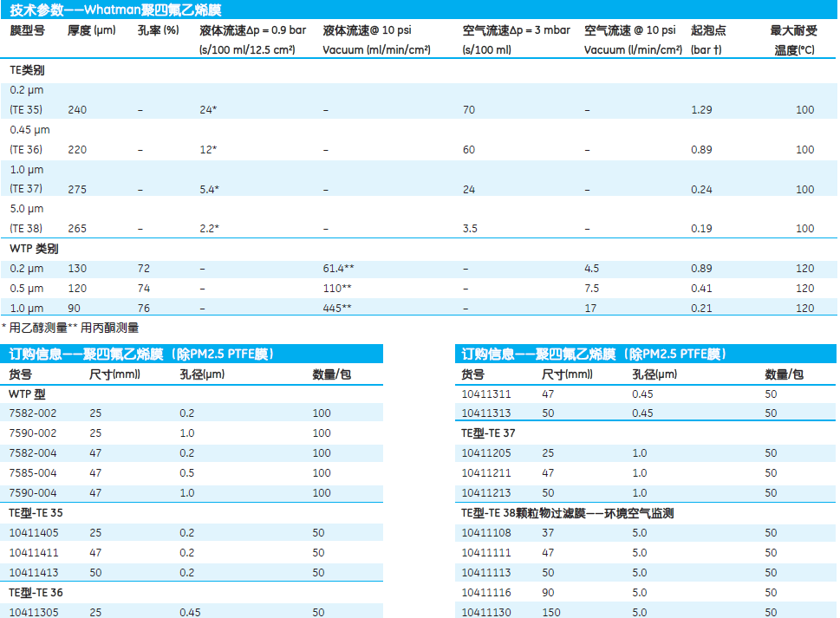Select the "膜型号" column header

coord(28,30)
